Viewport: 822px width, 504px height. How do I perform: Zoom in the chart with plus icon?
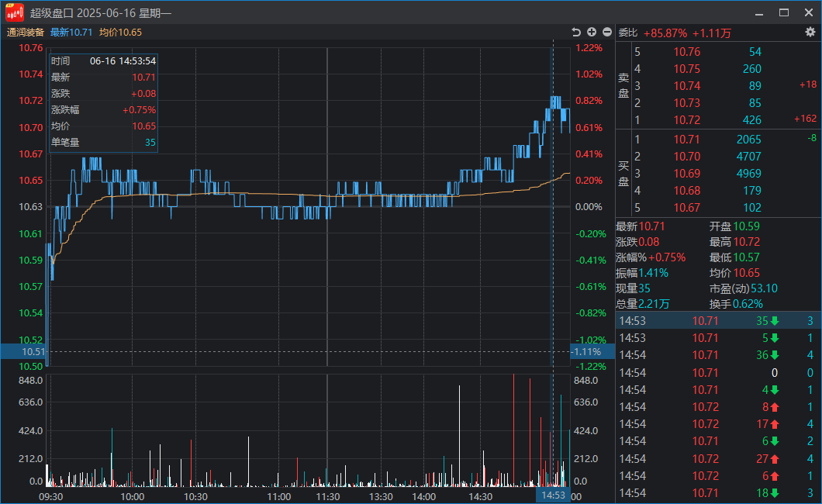(592, 33)
